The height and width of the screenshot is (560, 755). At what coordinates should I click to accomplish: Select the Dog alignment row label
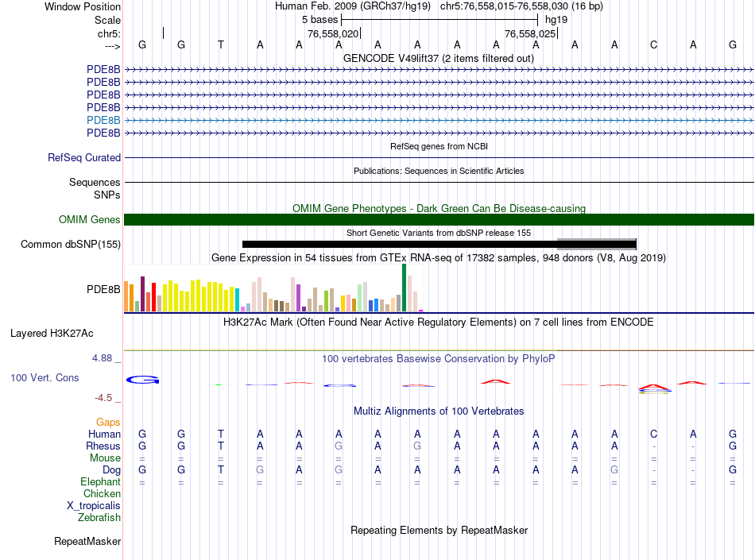[111, 470]
